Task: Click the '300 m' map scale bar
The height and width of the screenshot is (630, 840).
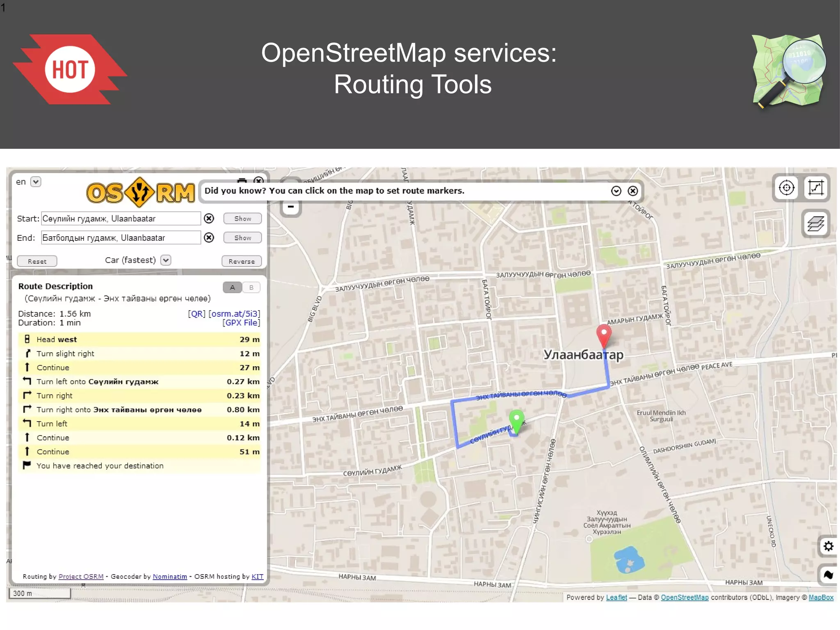Action: pos(40,593)
